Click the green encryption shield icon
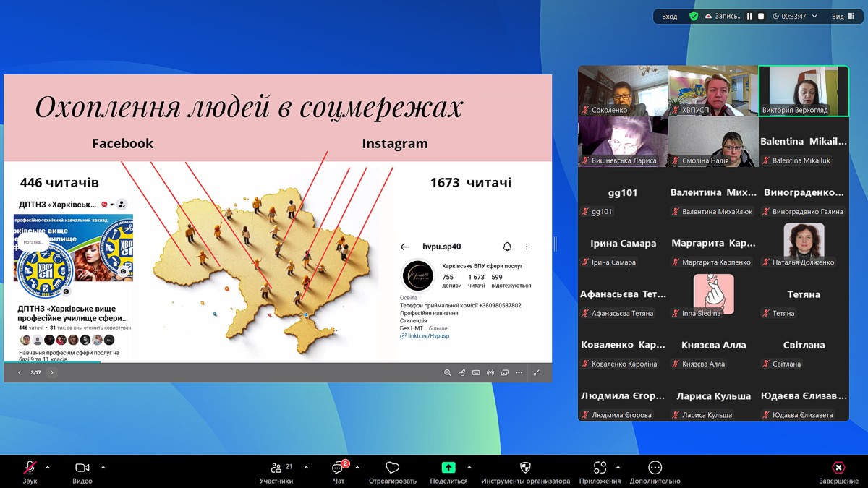 [x=694, y=16]
